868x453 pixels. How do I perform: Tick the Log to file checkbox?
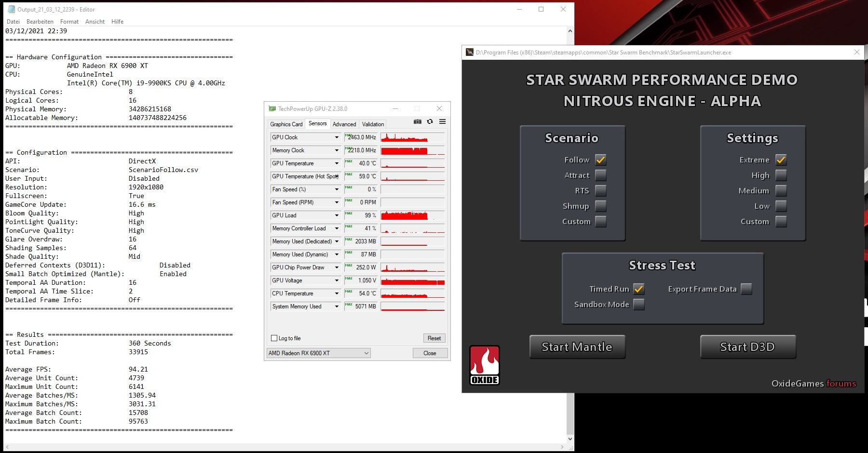coord(274,338)
